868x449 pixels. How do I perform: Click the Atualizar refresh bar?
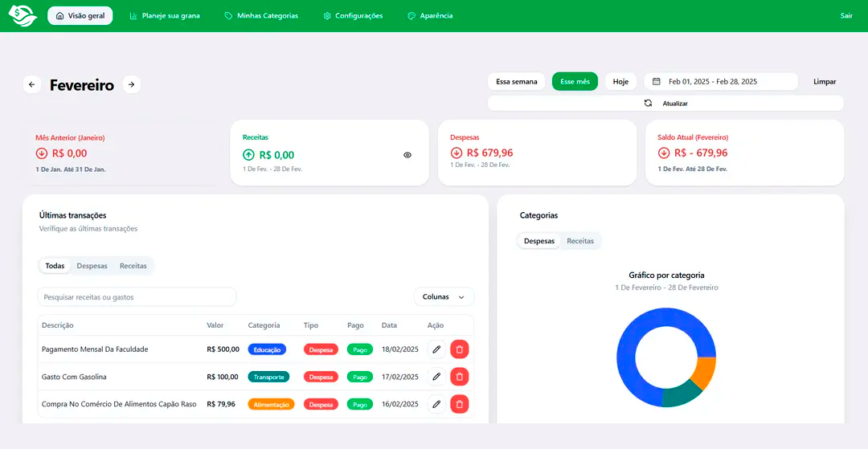[665, 104]
